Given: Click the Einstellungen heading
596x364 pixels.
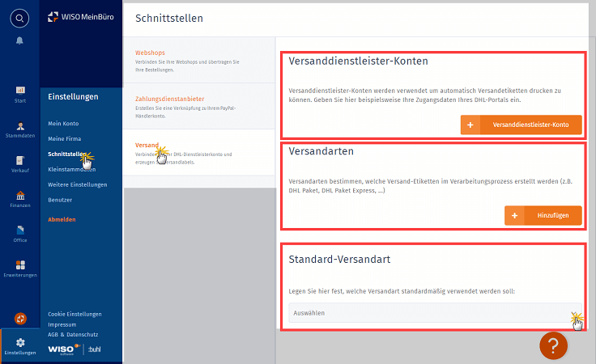Looking at the screenshot, I should pyautogui.click(x=73, y=96).
